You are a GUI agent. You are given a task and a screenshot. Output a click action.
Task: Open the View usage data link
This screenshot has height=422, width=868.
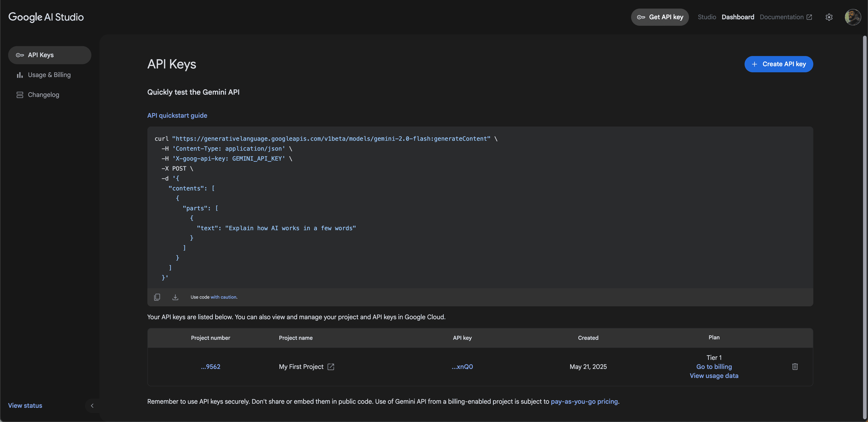tap(714, 376)
